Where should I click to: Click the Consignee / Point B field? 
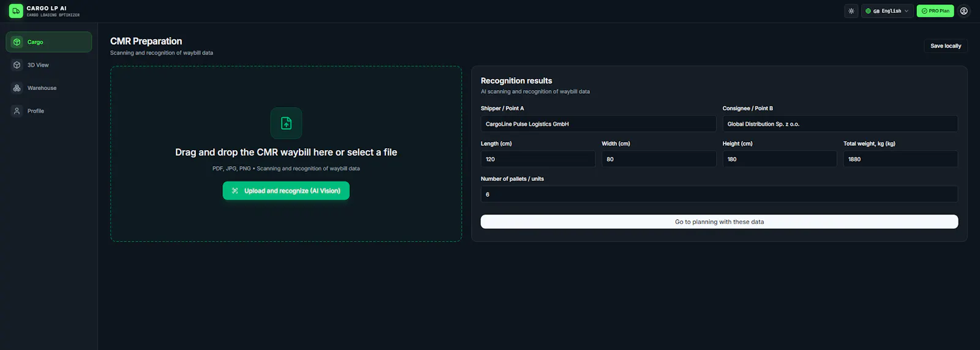[x=840, y=124]
